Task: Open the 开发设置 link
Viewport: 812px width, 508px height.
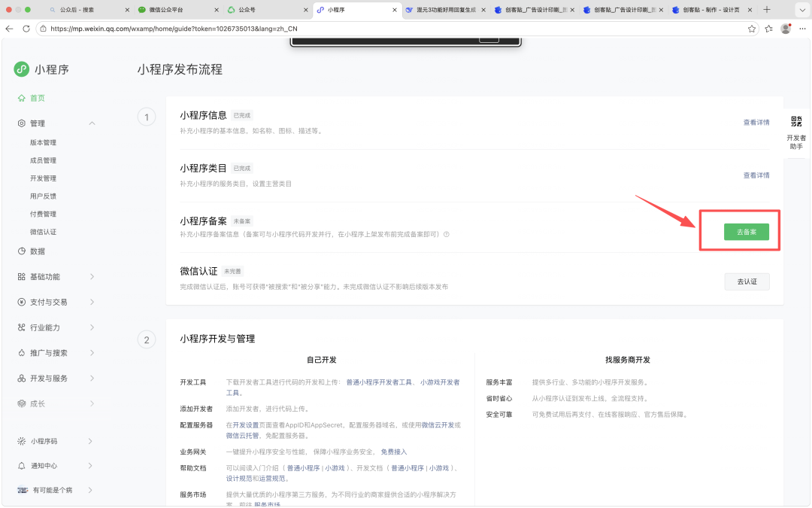Action: click(245, 425)
